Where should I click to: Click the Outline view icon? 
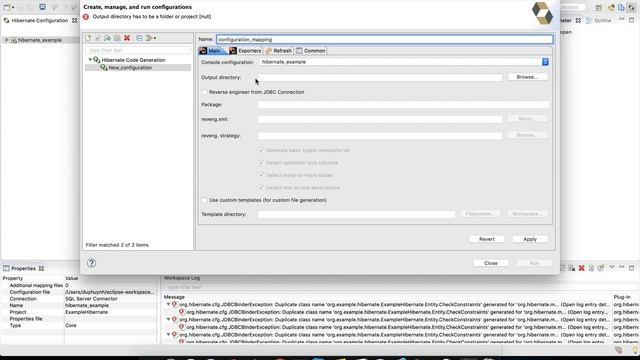pyautogui.click(x=589, y=20)
